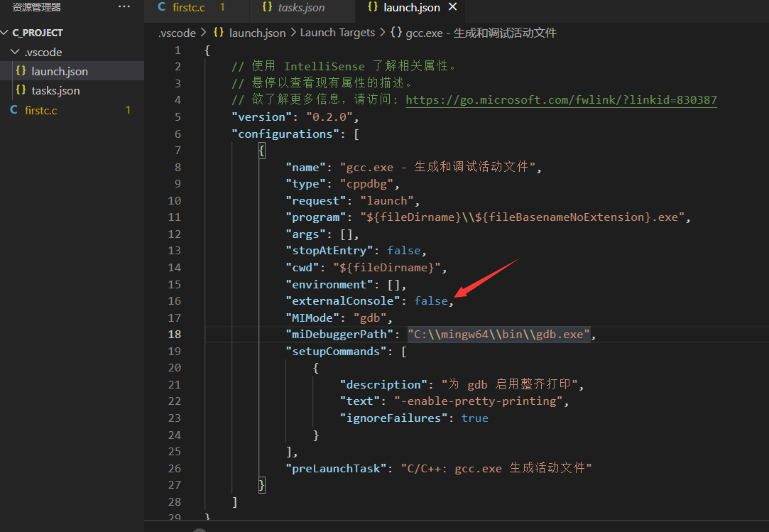769x532 pixels.
Task: Click the false value of externalConsole
Action: 431,300
